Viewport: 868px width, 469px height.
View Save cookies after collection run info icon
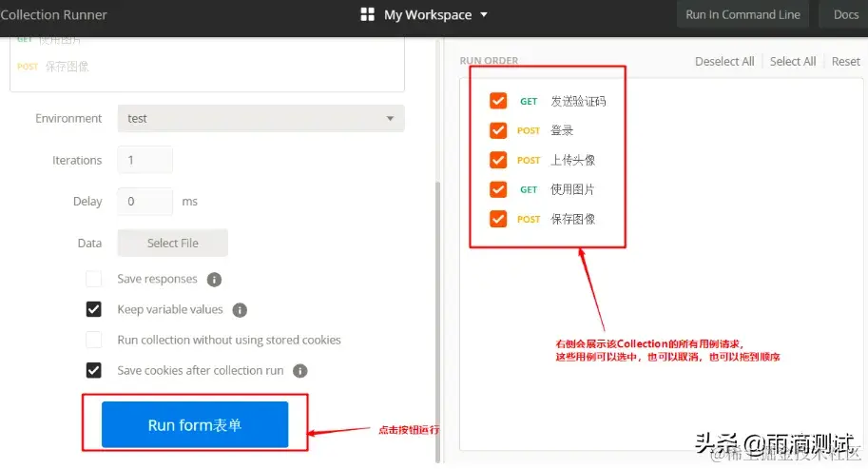click(300, 371)
